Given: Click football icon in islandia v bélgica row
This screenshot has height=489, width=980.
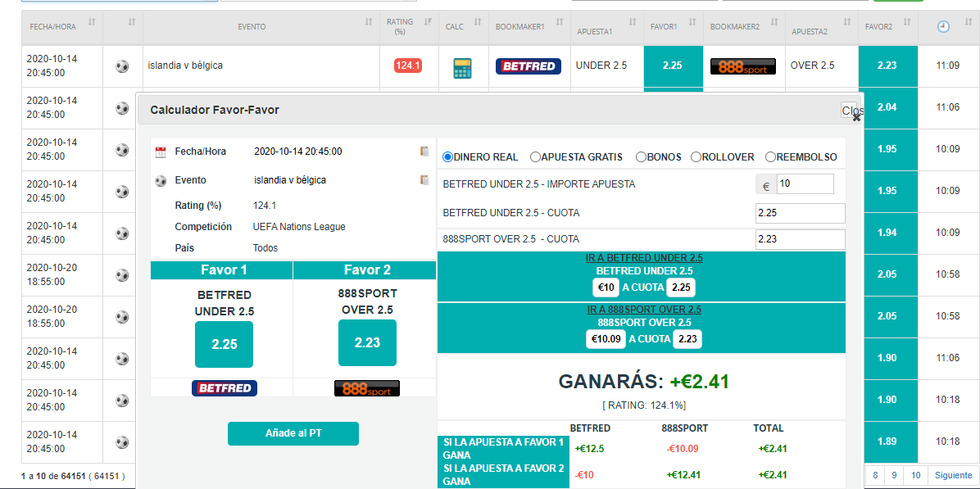Looking at the screenshot, I should [123, 66].
